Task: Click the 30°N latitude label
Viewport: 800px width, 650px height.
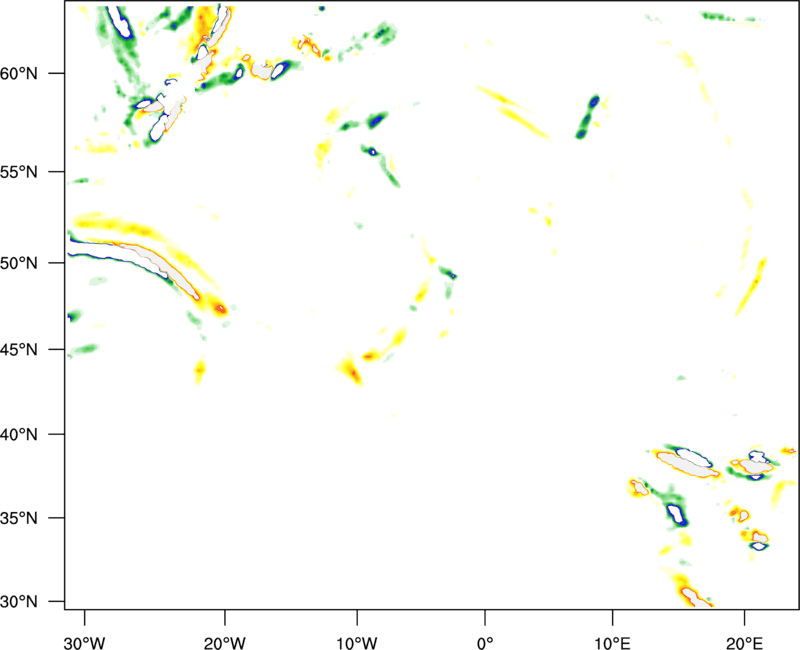Action: click(x=19, y=602)
